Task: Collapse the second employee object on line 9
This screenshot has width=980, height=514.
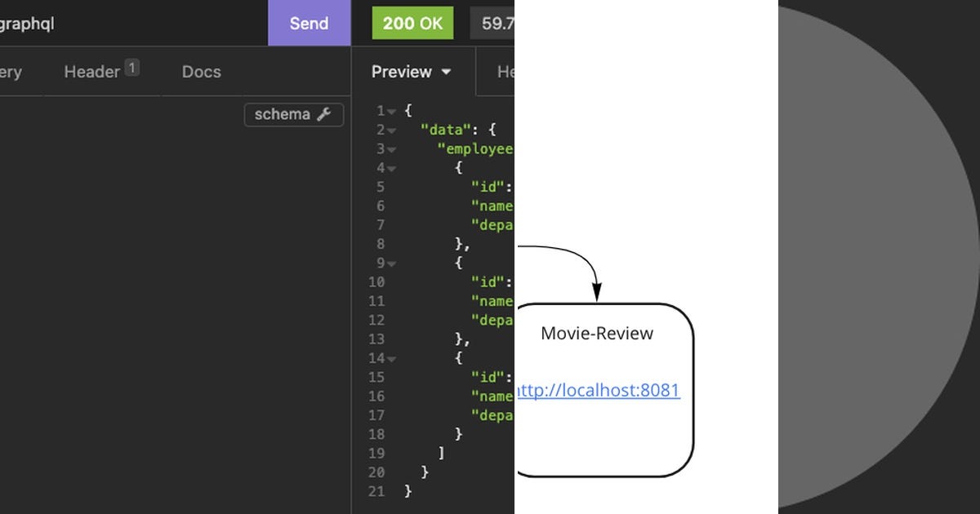Action: point(391,263)
